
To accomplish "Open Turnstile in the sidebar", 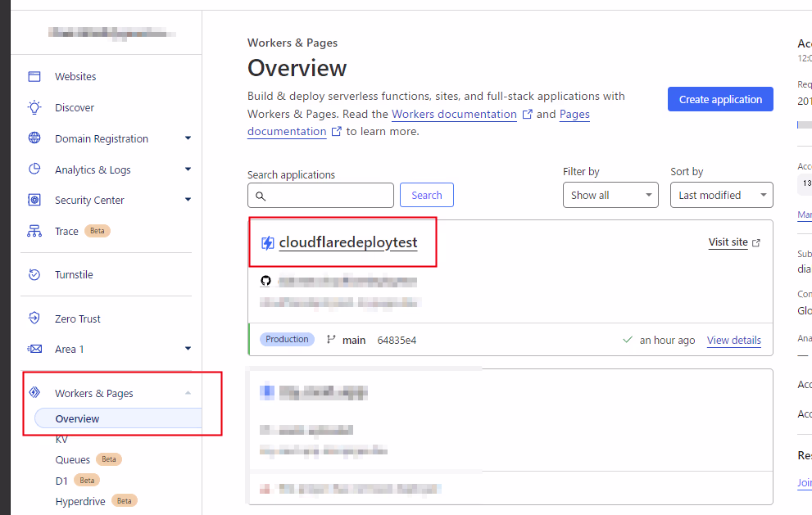I will [x=74, y=275].
